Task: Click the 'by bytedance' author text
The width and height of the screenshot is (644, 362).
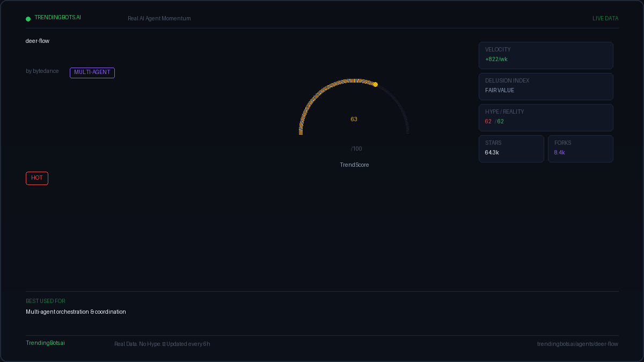Action: (42, 71)
